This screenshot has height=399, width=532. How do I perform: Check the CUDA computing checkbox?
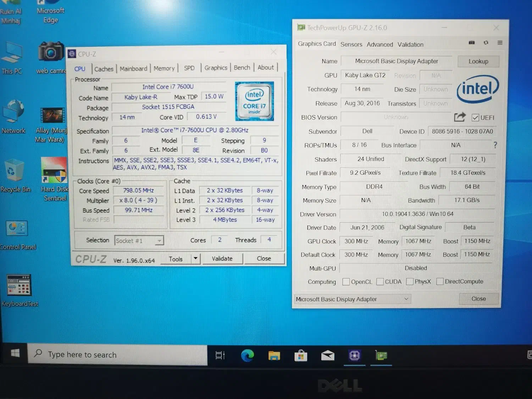[380, 282]
